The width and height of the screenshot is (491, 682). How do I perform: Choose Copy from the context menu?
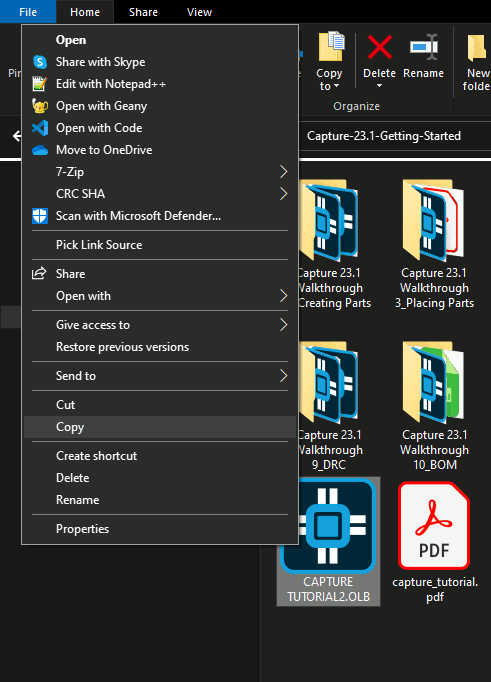click(160, 427)
